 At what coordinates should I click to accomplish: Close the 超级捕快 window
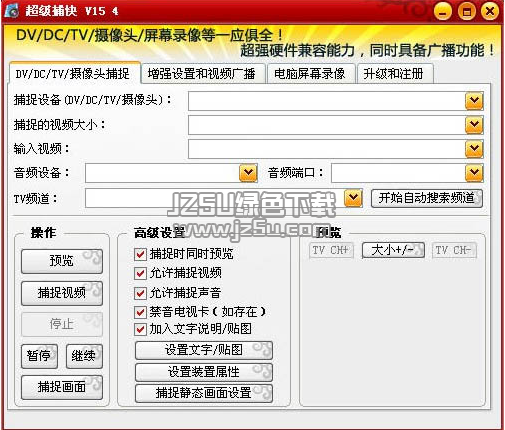[490, 11]
